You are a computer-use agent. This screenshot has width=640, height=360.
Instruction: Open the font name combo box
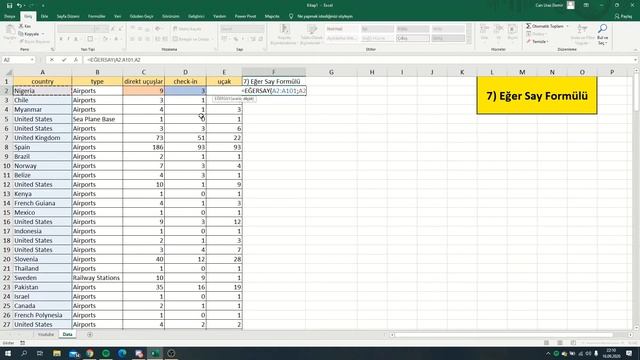(x=76, y=29)
